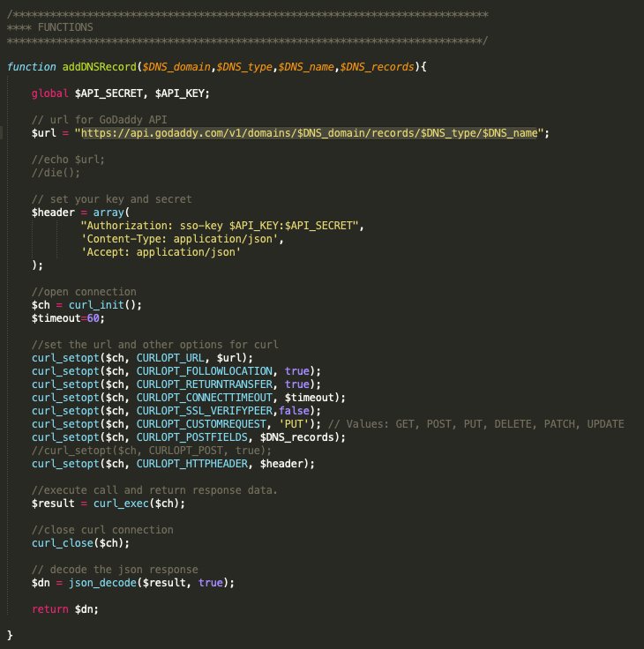
Task: Click CURLOPT_RETURNTRANSFER constant
Action: click(205, 384)
